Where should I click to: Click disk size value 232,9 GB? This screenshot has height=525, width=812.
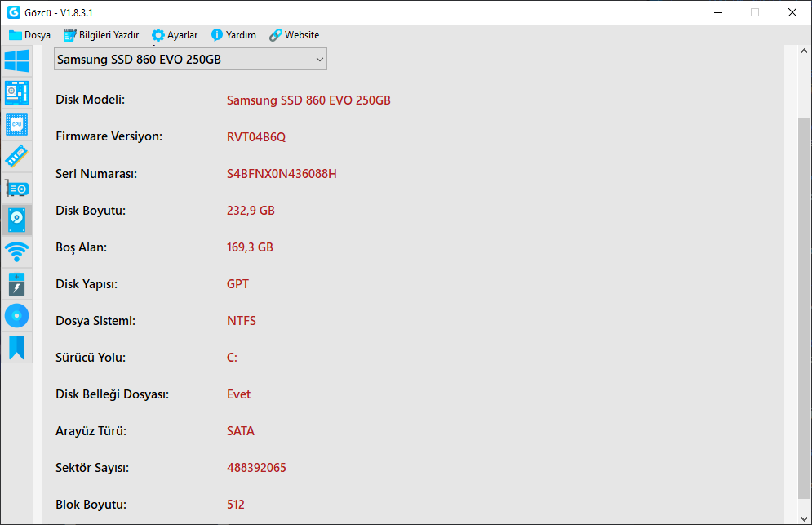point(251,211)
